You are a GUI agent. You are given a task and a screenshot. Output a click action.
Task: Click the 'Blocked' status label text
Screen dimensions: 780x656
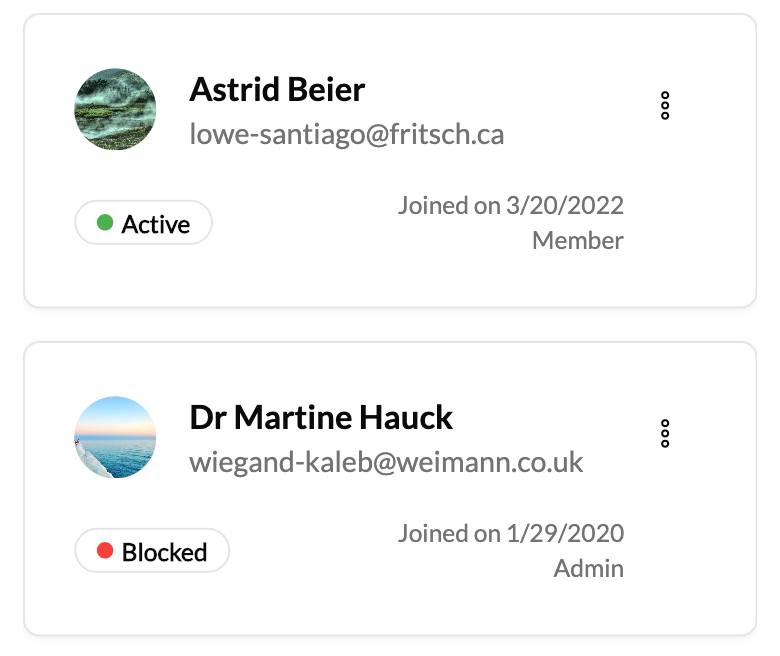tap(165, 552)
